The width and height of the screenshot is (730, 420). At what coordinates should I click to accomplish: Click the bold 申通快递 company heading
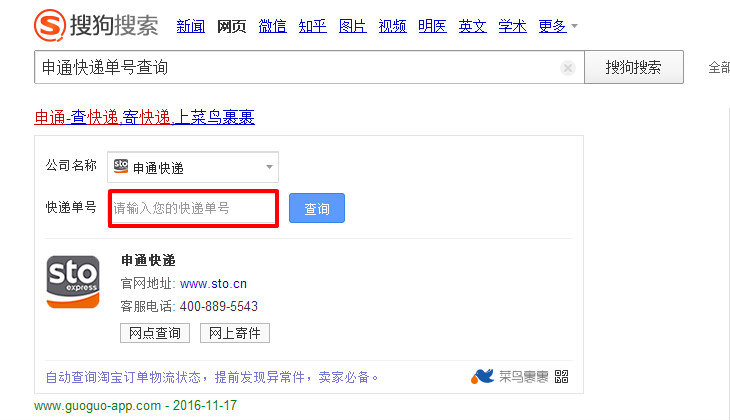[148, 260]
